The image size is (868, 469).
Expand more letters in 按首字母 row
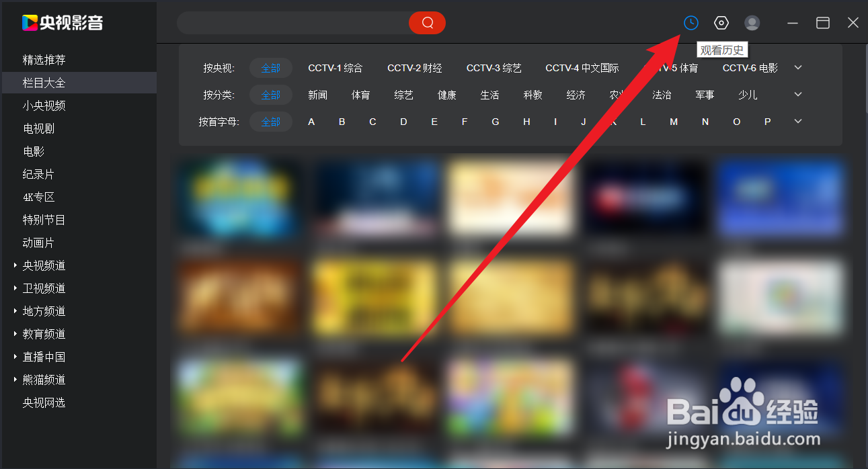(x=798, y=122)
